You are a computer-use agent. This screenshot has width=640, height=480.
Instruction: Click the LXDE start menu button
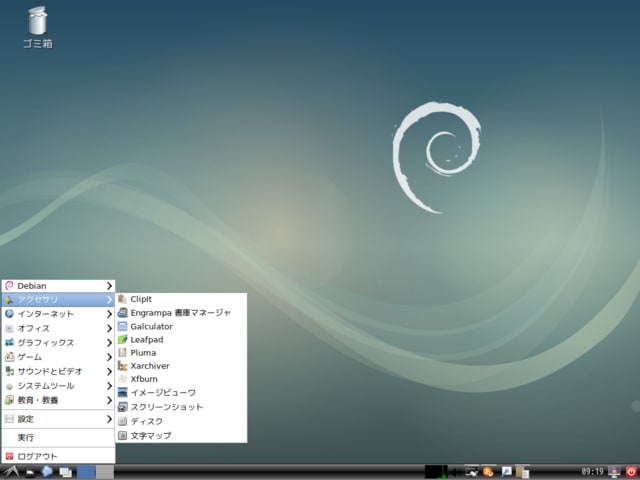(x=11, y=472)
